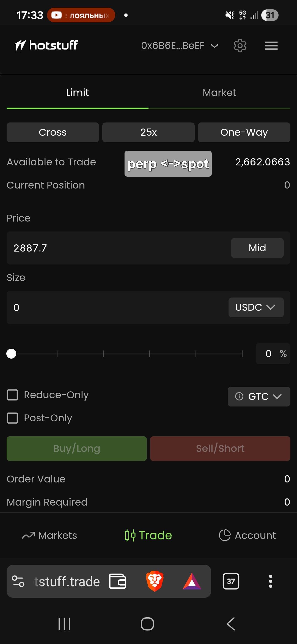Tap the GTC info icon
The height and width of the screenshot is (644, 297).
[x=239, y=396]
